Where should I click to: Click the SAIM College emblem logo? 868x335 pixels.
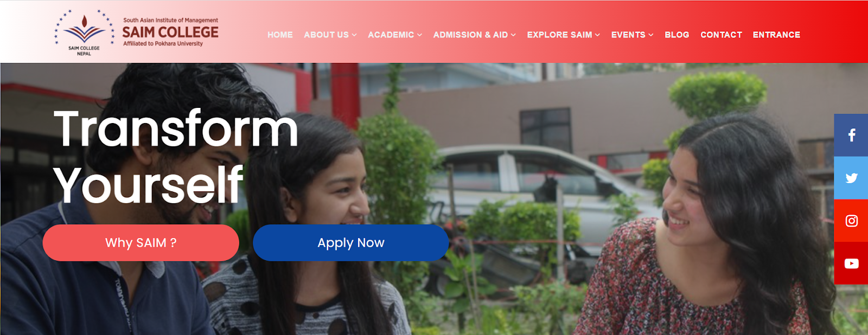[84, 33]
